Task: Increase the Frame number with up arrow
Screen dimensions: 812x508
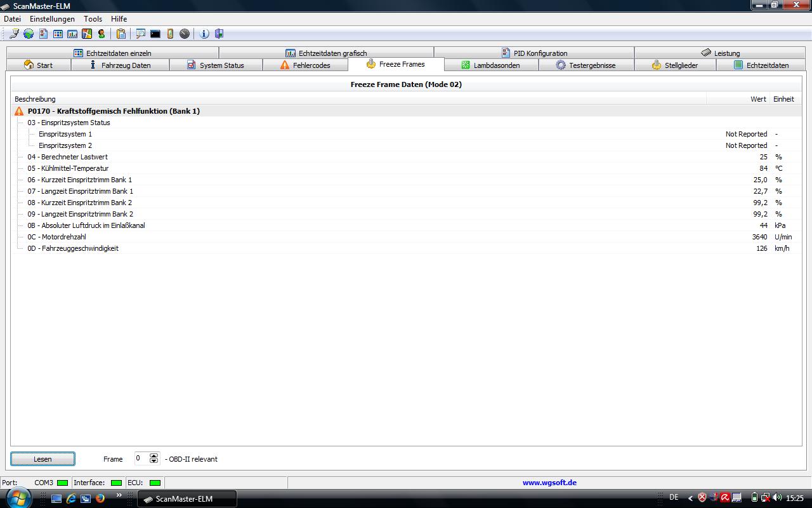Action: (154, 455)
